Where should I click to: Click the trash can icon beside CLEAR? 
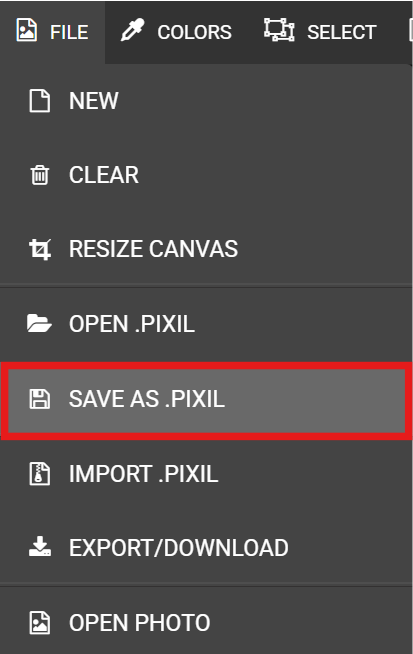[x=40, y=175]
